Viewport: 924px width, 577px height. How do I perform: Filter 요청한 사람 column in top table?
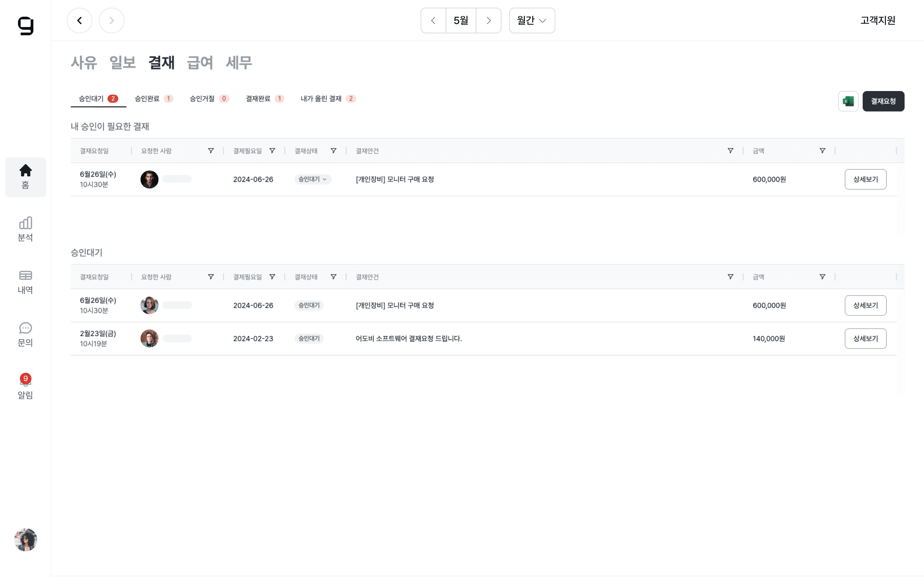[x=211, y=151]
